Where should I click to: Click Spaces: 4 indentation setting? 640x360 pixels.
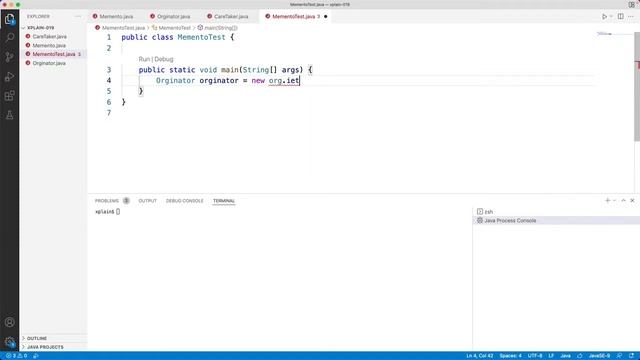point(510,356)
